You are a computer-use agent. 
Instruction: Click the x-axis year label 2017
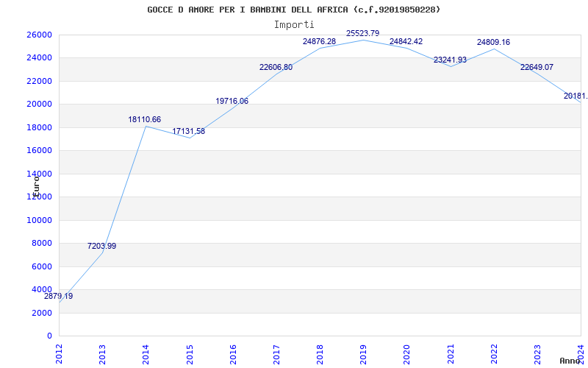276,354
